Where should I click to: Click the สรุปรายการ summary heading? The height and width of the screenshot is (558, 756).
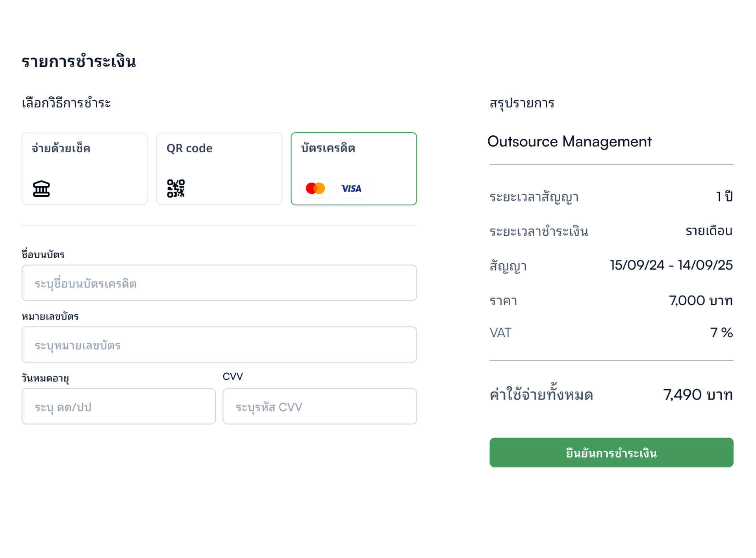click(522, 103)
